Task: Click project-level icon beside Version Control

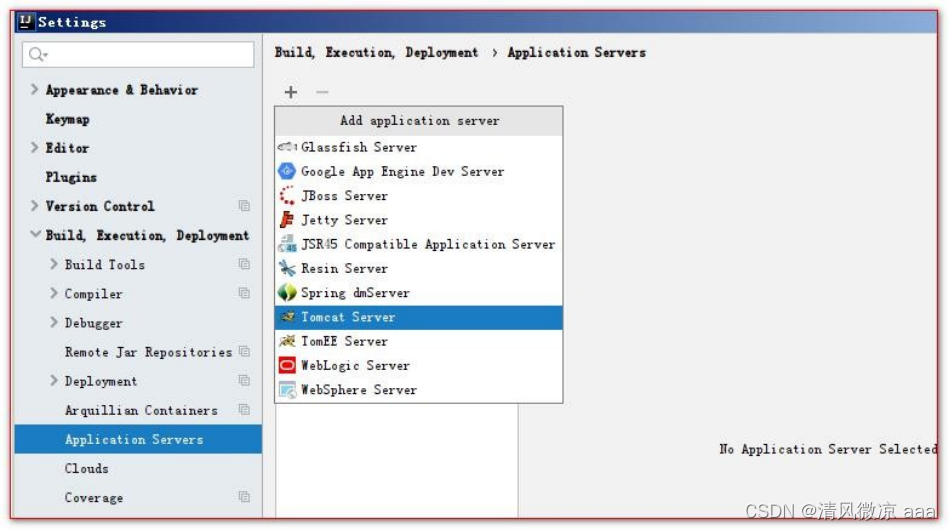Action: click(244, 206)
